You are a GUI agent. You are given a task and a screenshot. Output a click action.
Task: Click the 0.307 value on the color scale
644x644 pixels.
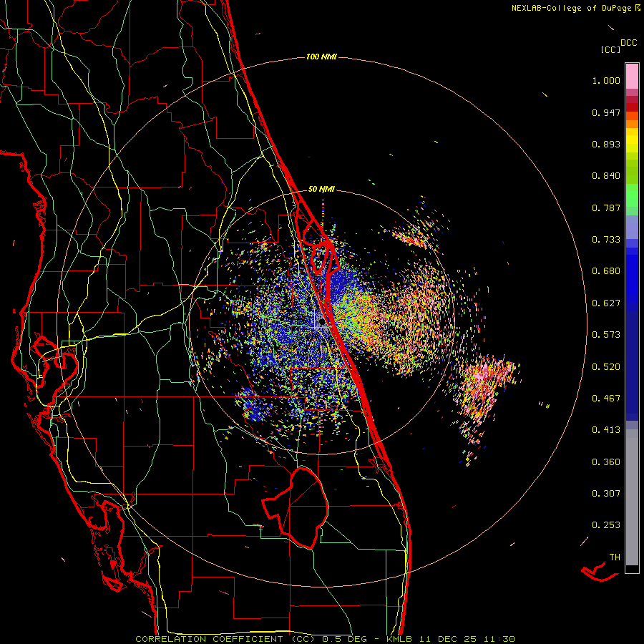(606, 494)
